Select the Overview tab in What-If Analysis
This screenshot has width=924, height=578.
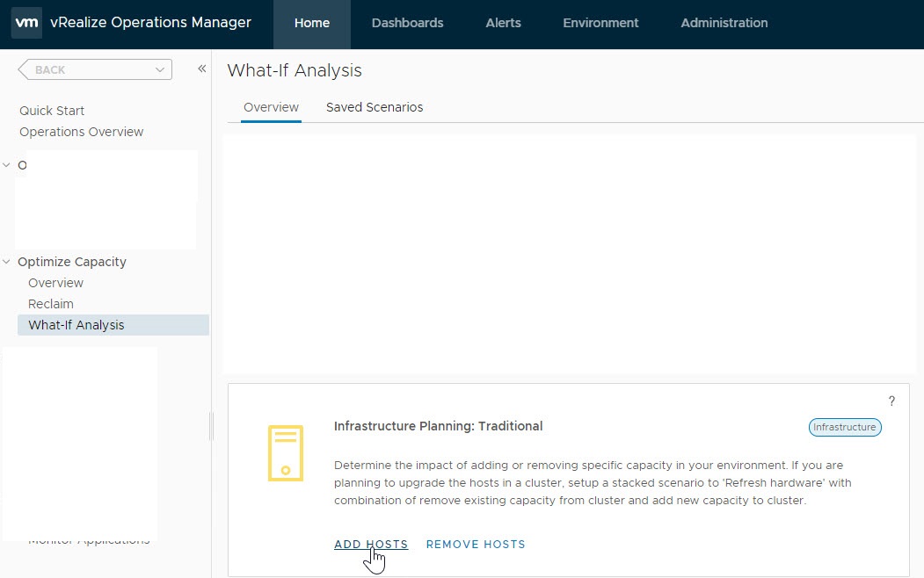[271, 107]
